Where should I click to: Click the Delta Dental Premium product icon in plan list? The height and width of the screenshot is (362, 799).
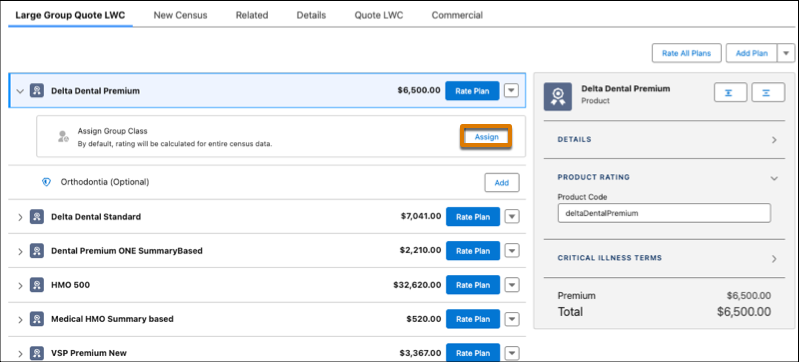click(x=37, y=91)
